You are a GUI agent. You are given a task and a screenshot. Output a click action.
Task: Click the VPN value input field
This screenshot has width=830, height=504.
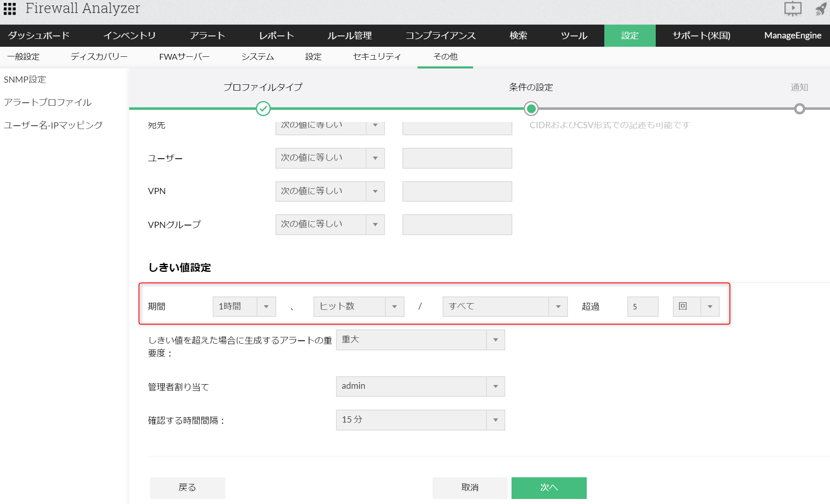tap(457, 191)
